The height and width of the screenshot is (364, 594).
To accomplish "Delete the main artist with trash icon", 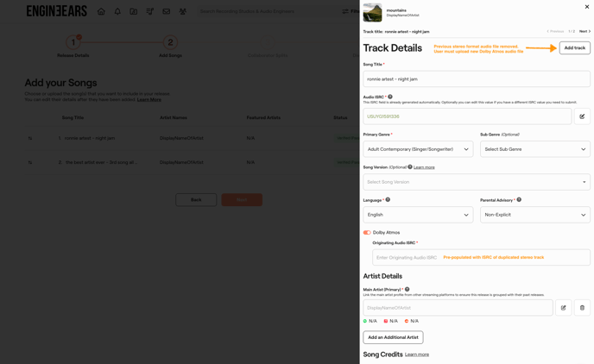I will [582, 308].
